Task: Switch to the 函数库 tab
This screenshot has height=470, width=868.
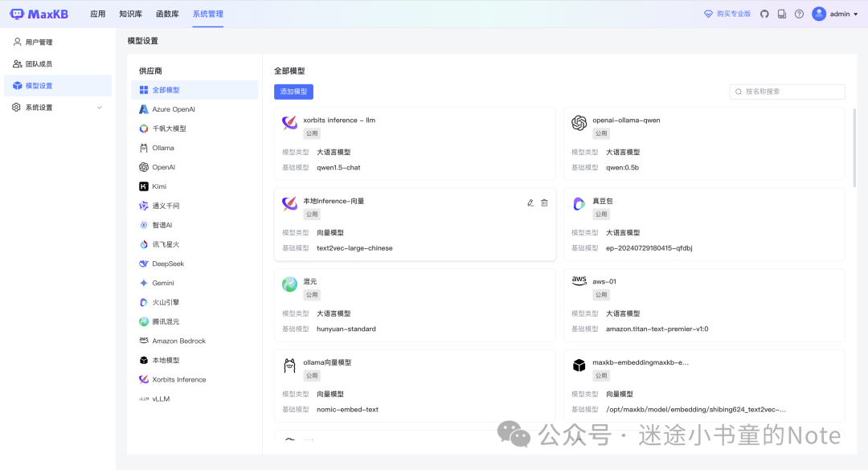Action: [167, 14]
